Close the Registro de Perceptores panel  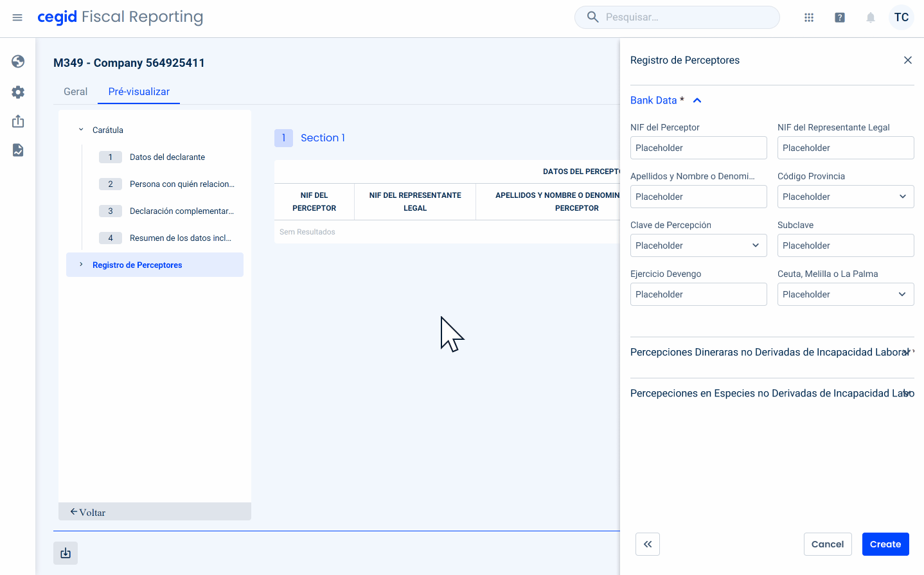907,60
